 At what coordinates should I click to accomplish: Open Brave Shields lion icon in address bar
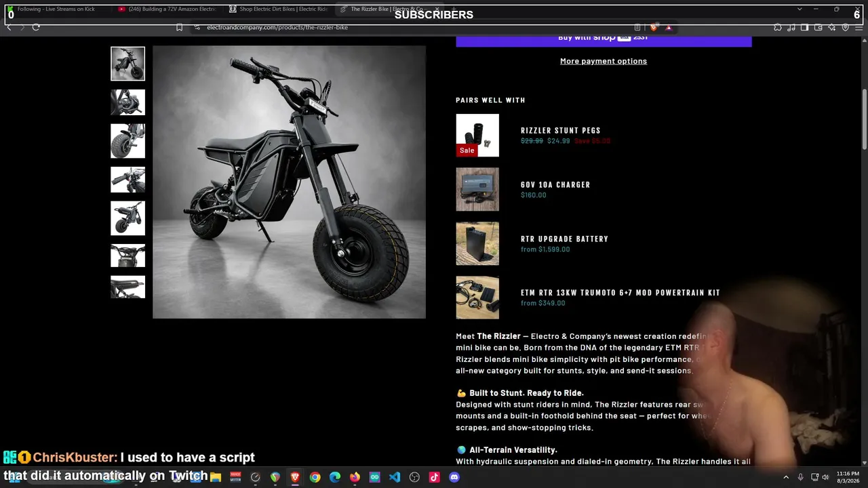point(654,27)
